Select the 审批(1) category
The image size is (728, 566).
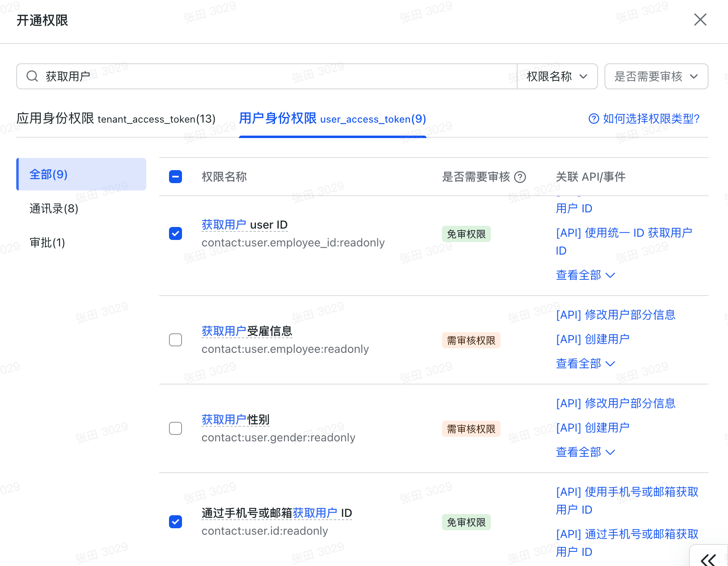click(48, 243)
